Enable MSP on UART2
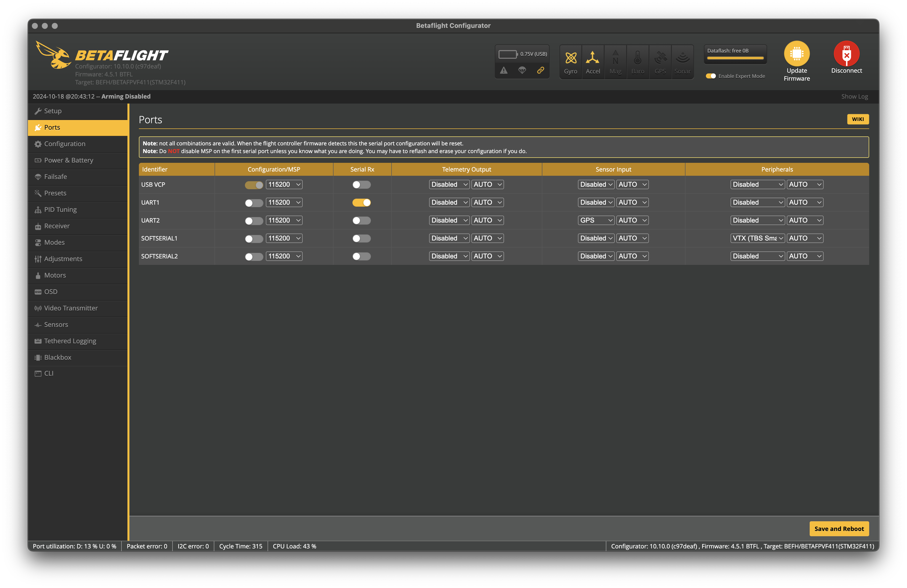Screen dimensions: 907x588 click(254, 221)
